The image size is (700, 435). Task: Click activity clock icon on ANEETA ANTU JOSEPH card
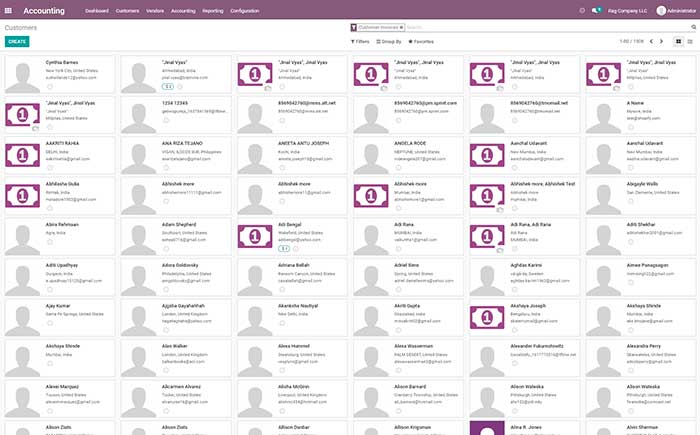[282, 167]
